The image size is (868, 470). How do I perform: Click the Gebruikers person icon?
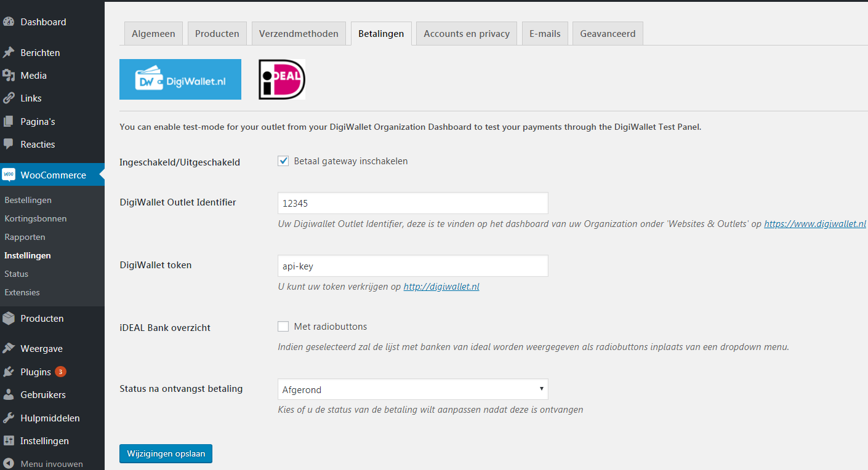[9, 395]
